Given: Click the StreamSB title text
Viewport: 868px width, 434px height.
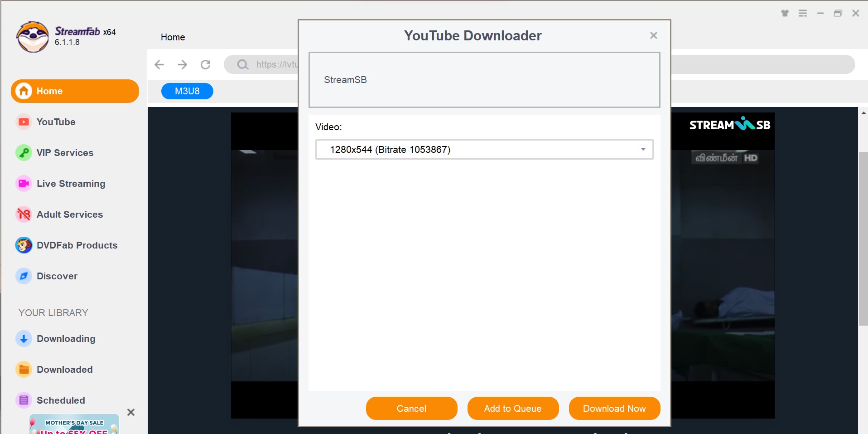Looking at the screenshot, I should coord(345,80).
